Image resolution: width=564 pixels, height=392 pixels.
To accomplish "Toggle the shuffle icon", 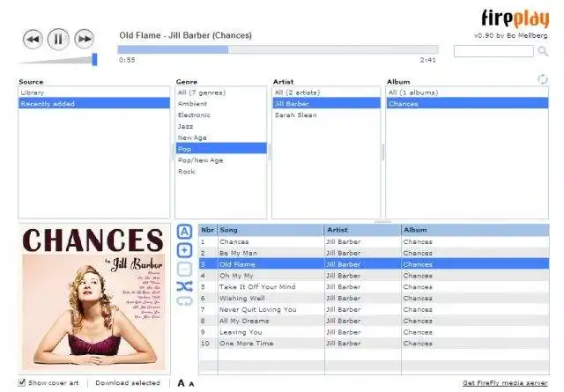I will pyautogui.click(x=184, y=286).
